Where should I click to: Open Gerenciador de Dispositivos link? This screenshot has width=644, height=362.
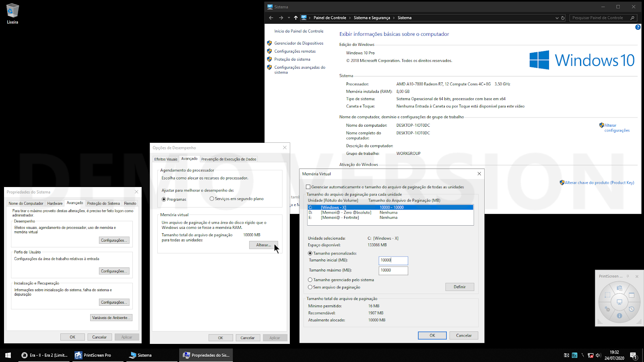coord(299,43)
